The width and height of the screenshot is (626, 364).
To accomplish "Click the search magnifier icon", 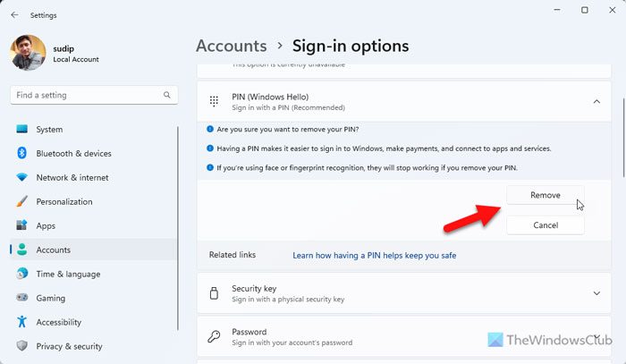I will point(166,95).
